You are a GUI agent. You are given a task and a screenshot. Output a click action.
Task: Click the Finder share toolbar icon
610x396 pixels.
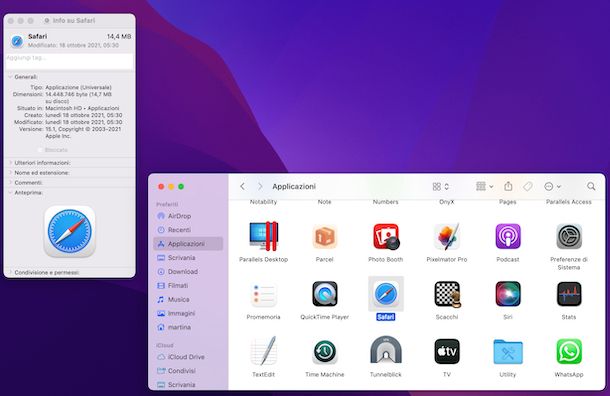pos(508,186)
